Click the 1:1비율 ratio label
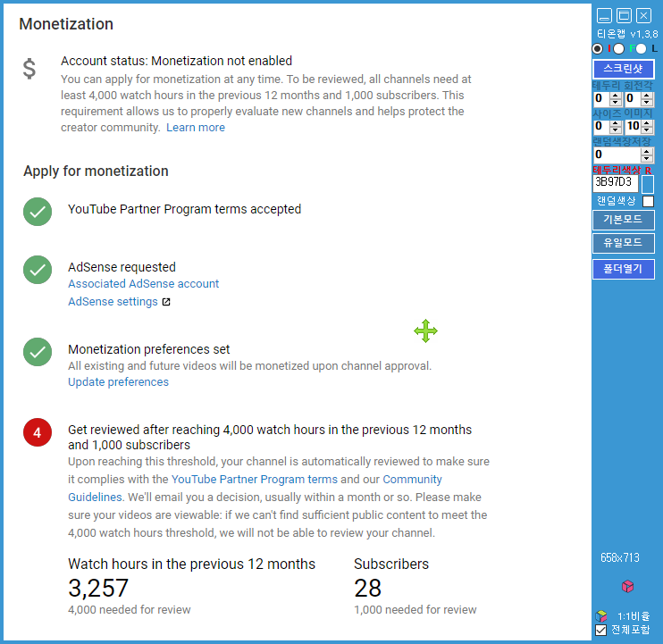 coord(634,616)
